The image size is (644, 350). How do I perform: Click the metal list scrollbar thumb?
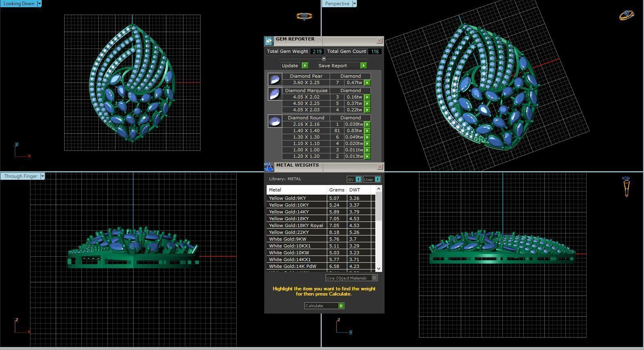pos(379,206)
